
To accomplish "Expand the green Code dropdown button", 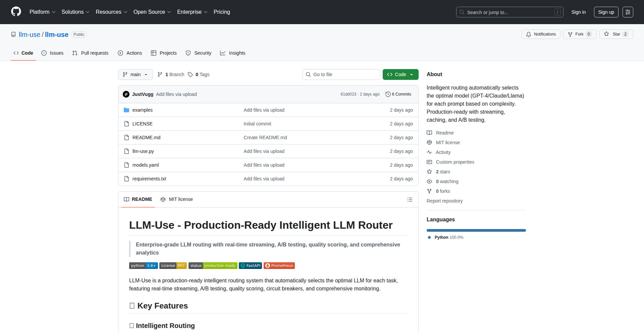I will (x=400, y=74).
